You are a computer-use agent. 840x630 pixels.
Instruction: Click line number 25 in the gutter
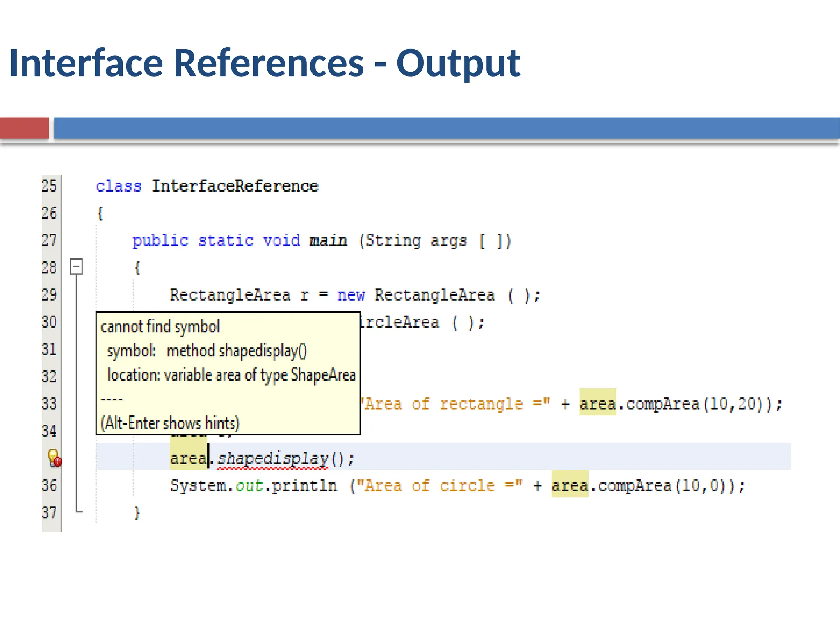[x=49, y=186]
